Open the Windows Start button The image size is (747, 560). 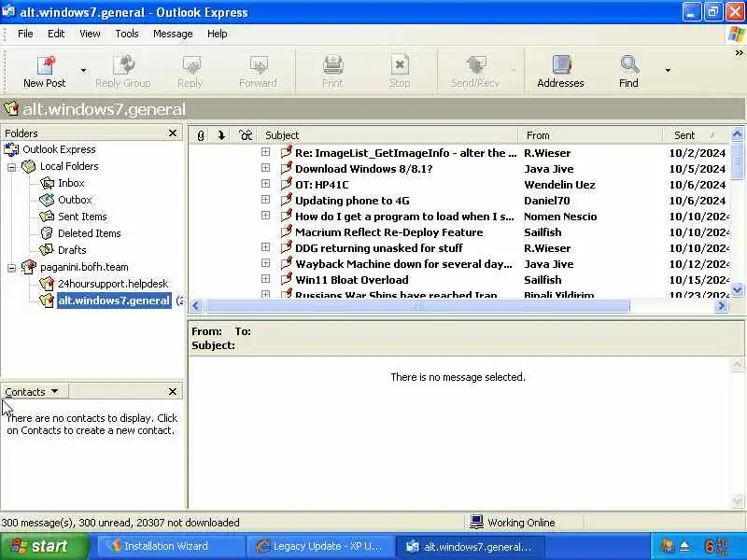point(44,546)
